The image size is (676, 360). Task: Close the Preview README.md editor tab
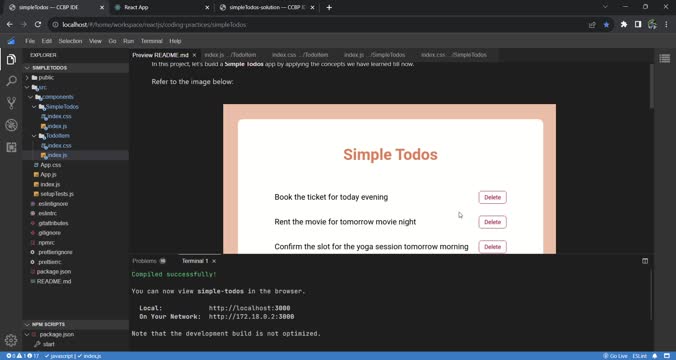click(194, 55)
